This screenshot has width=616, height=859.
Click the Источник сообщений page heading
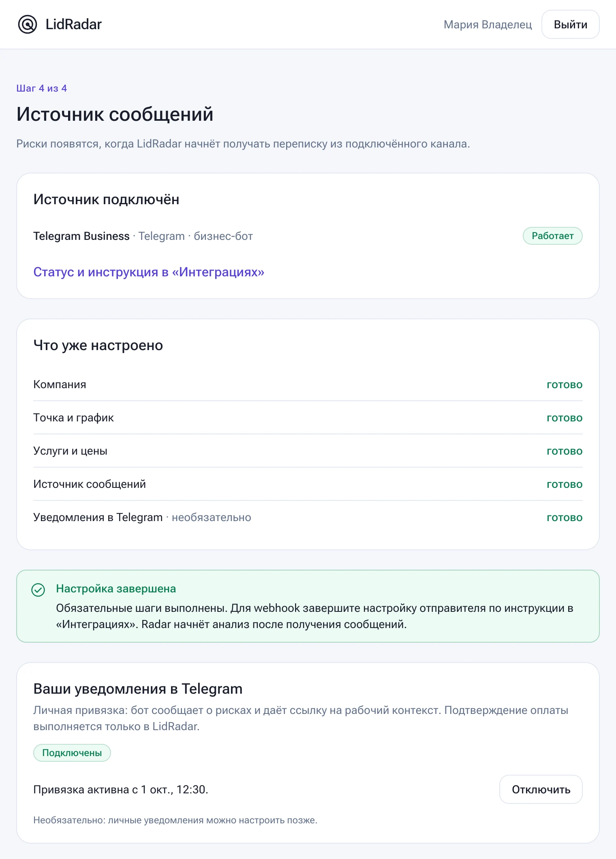click(x=115, y=114)
